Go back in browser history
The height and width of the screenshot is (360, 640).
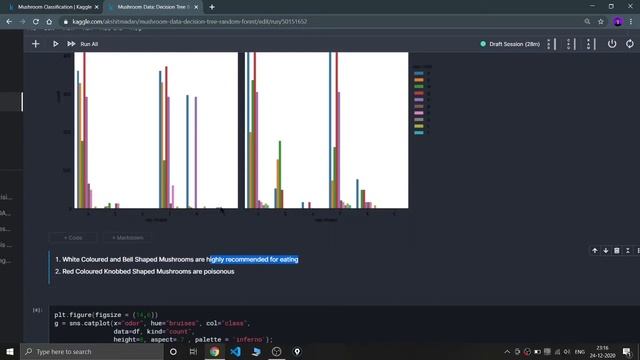(9, 21)
